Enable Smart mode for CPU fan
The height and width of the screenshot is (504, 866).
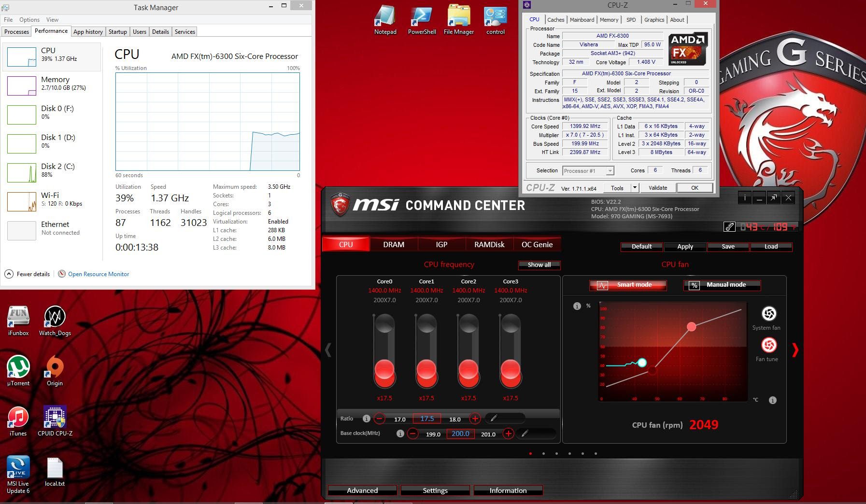click(x=628, y=285)
